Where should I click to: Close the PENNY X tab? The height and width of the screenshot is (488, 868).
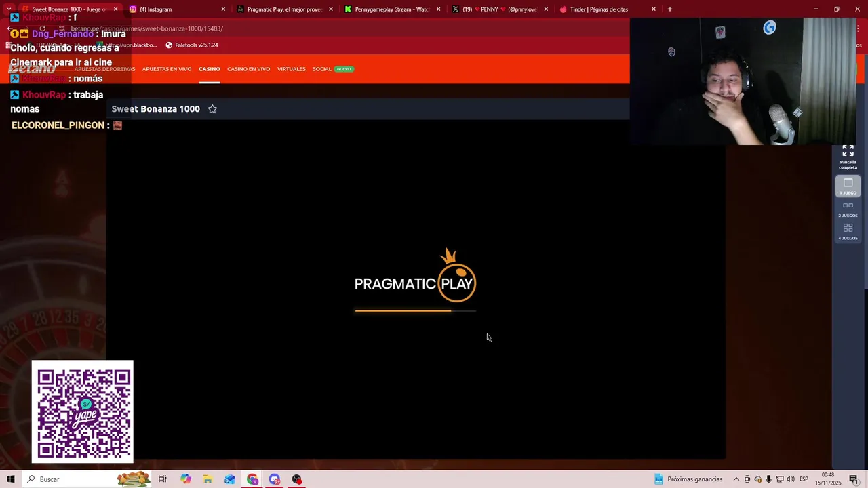546,9
